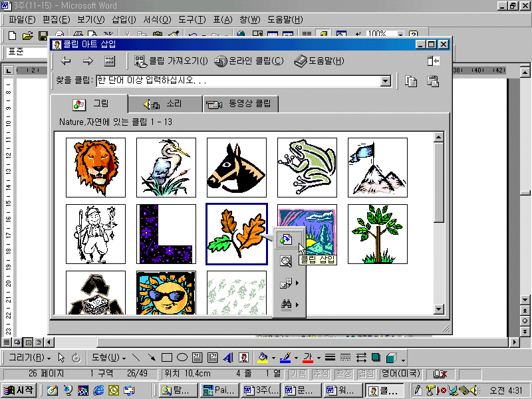
Task: Click the 시작 Start button
Action: tap(20, 390)
